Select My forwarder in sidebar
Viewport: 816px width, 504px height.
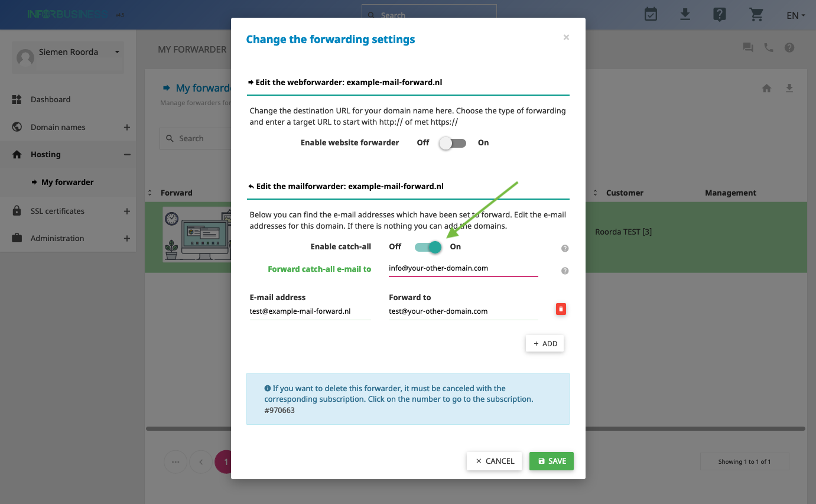pyautogui.click(x=68, y=182)
